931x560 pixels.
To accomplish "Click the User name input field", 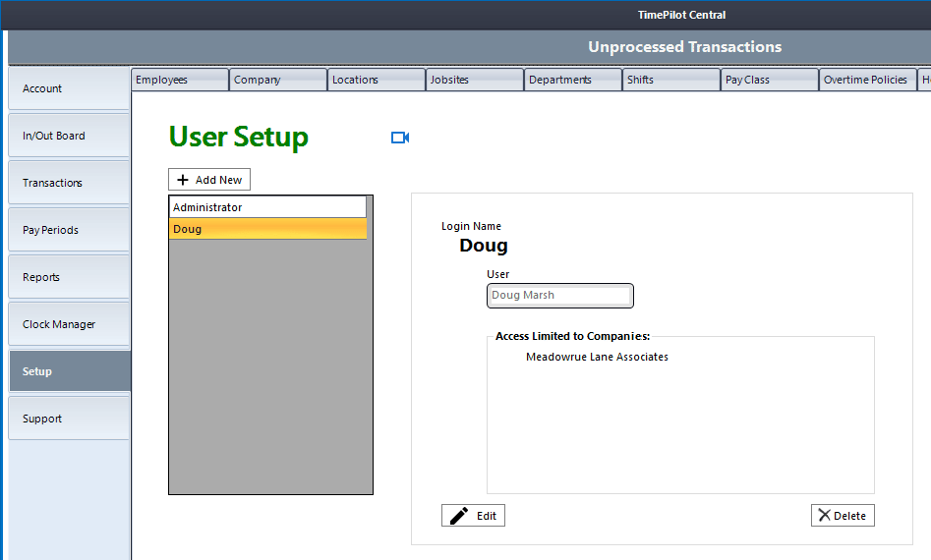I will pos(559,296).
